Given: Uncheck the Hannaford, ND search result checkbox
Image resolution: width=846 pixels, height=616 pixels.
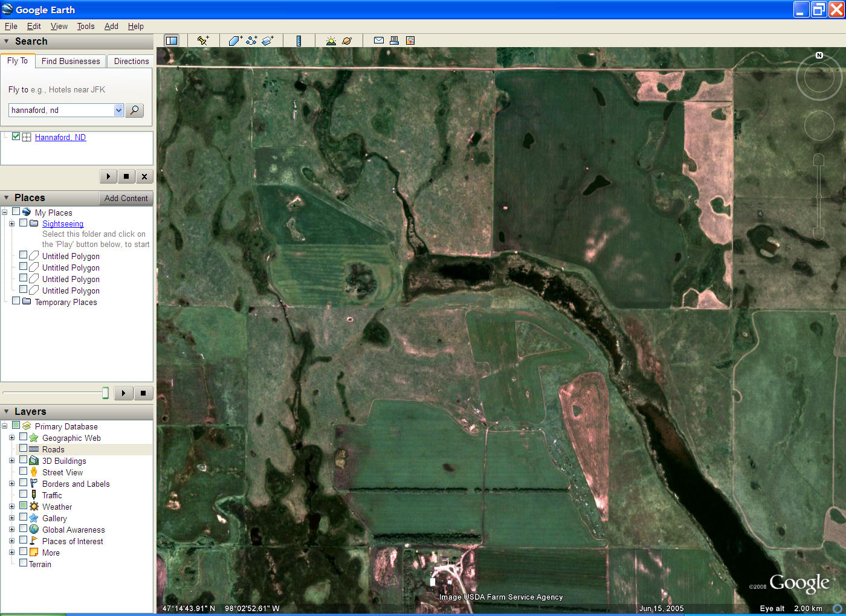Looking at the screenshot, I should (x=16, y=136).
